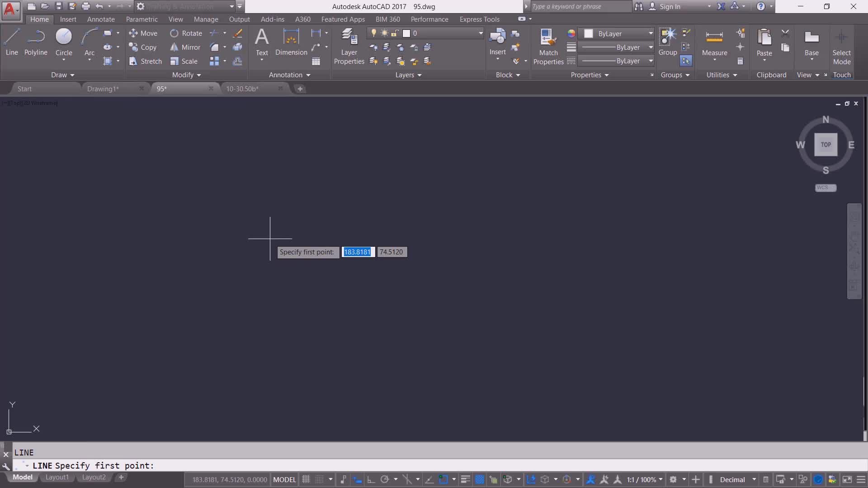This screenshot has height=488, width=868.
Task: Click the Polyline tool
Action: click(x=36, y=42)
